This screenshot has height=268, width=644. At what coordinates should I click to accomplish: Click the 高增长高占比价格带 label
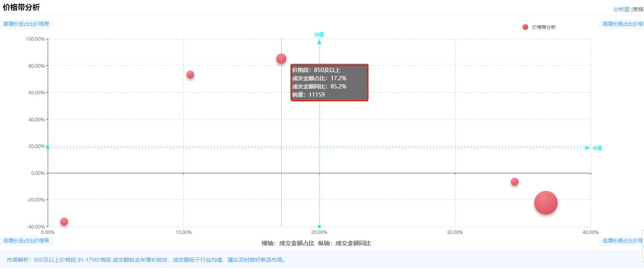tap(622, 24)
